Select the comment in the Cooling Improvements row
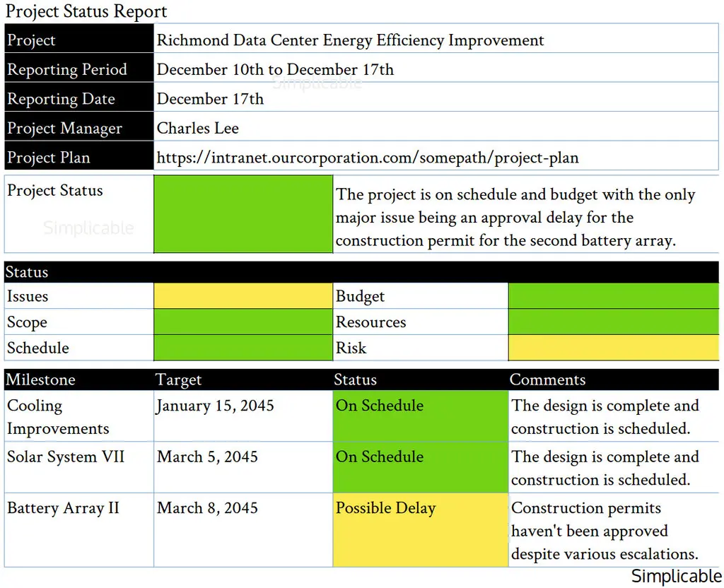 click(x=605, y=417)
